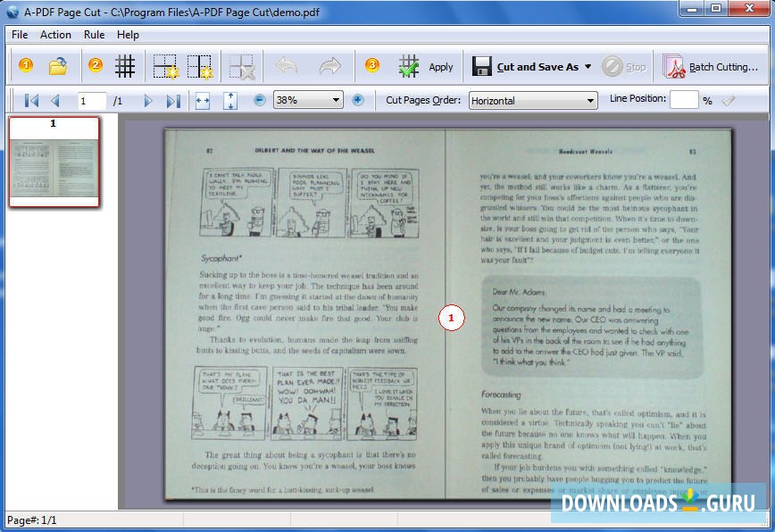Jump to the last page
The image size is (775, 532).
173,101
